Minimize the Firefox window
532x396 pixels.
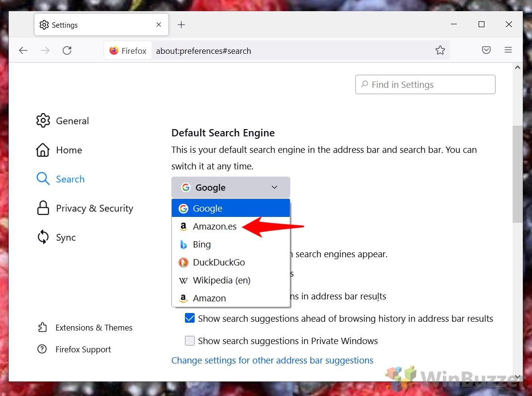[x=454, y=24]
